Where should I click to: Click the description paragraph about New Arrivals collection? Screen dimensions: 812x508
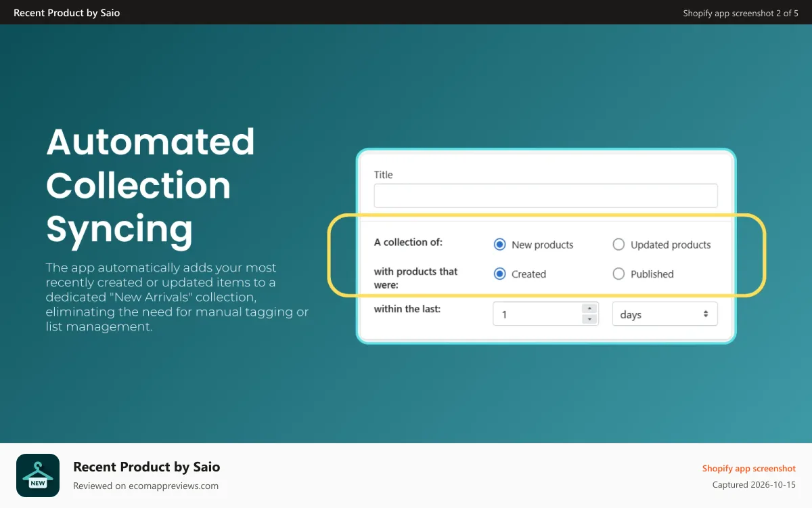click(177, 297)
